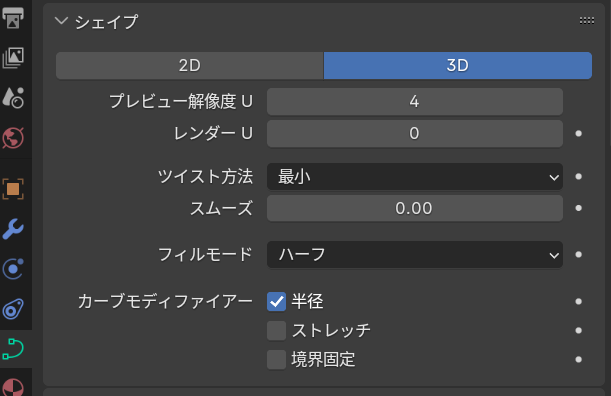Open the Object Constraints icon
Screen dimensions: 611x396
pyautogui.click(x=13, y=309)
